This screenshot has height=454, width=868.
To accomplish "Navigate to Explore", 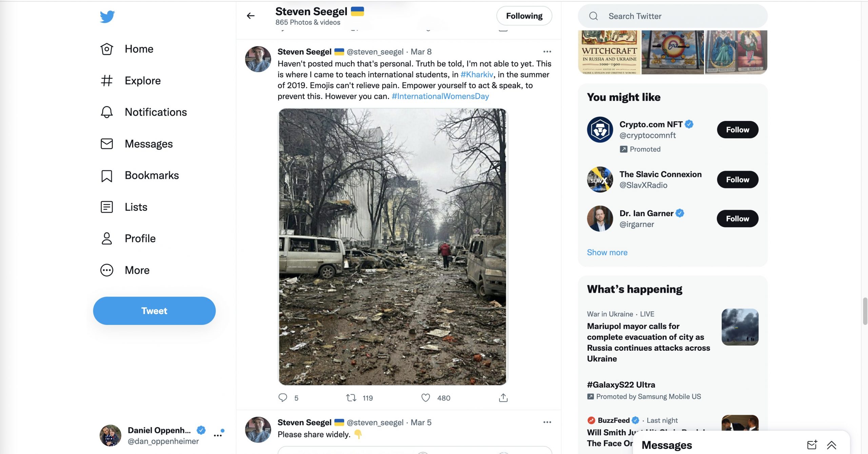I will click(x=142, y=81).
